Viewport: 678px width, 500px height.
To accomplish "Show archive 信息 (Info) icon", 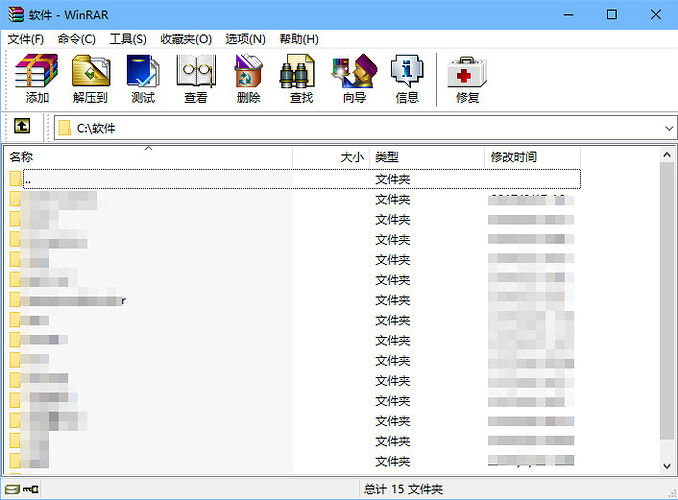I will (407, 79).
